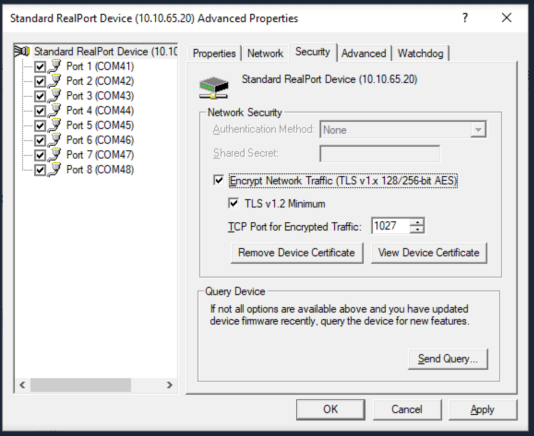This screenshot has height=436, width=534.
Task: Decrease TCP port with spinner down arrow
Action: pos(417,230)
